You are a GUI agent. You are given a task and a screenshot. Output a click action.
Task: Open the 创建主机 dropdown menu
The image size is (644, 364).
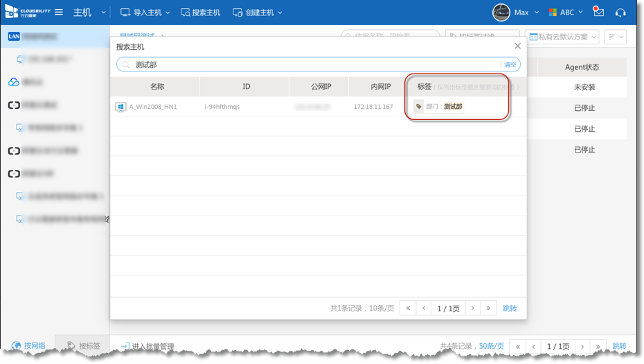258,12
